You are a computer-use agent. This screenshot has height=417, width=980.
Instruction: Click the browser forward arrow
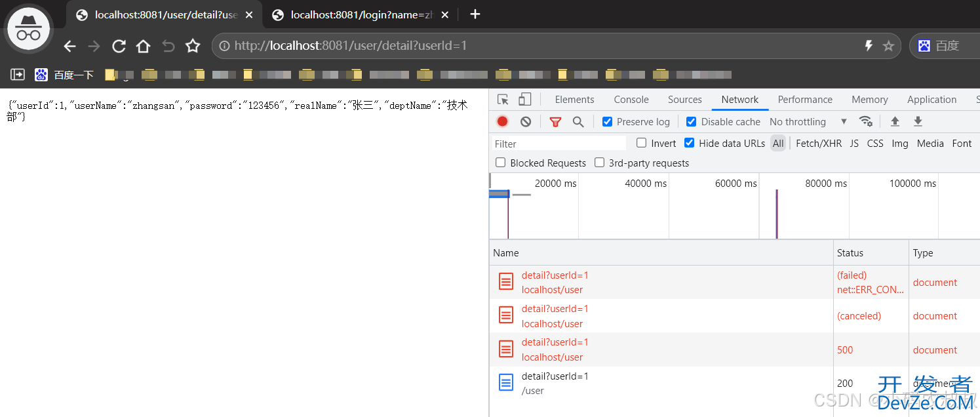click(x=94, y=46)
